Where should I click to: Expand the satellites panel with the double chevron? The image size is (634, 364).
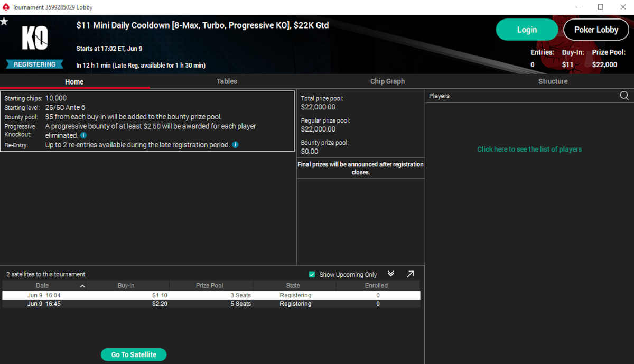(391, 274)
